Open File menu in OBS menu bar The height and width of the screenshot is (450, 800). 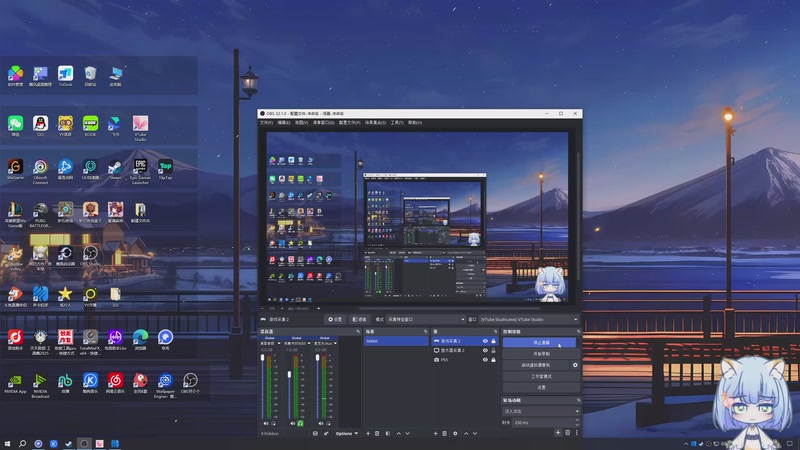pos(266,123)
